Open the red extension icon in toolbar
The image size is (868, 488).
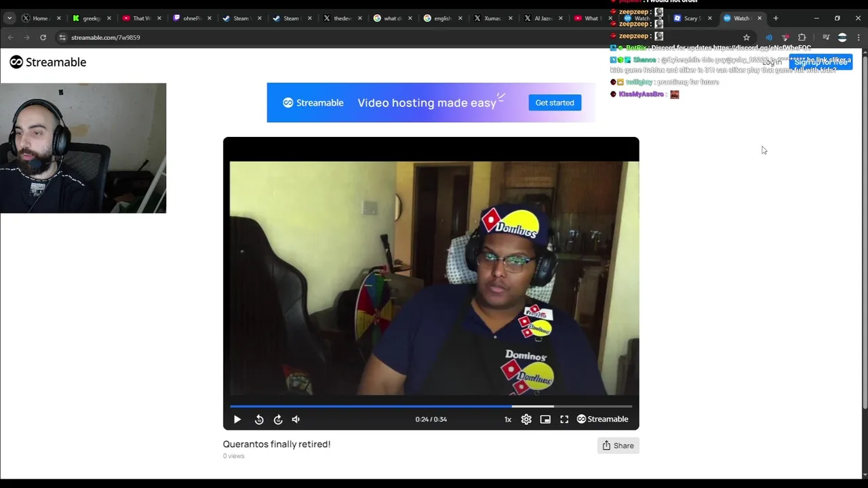(x=785, y=37)
